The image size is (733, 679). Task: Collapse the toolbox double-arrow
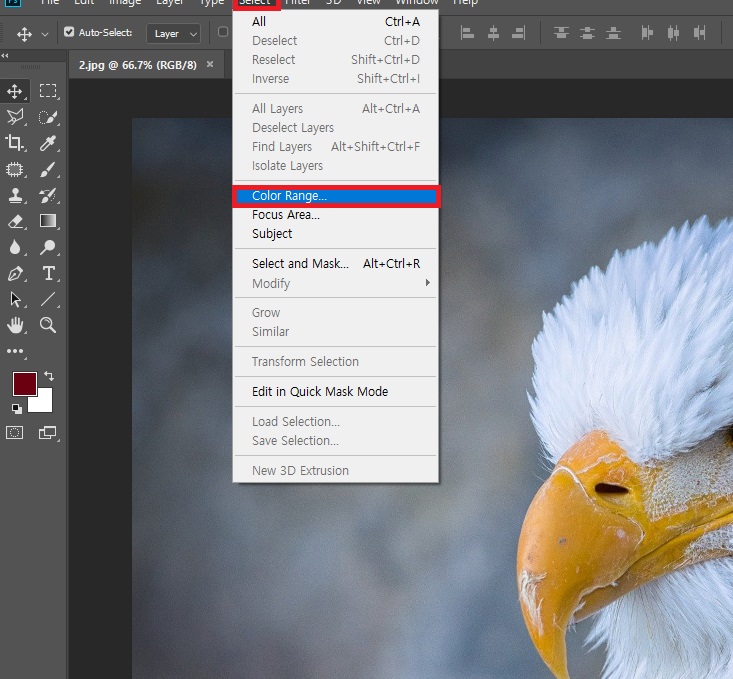click(5, 56)
